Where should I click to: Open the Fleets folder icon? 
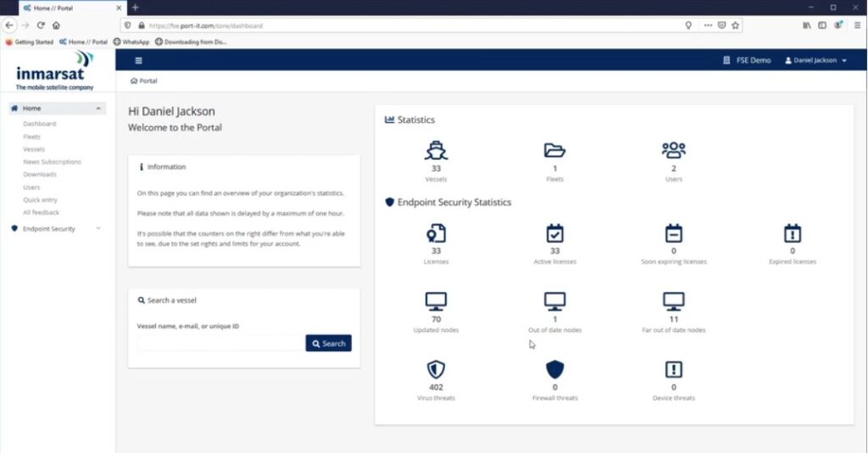point(554,151)
